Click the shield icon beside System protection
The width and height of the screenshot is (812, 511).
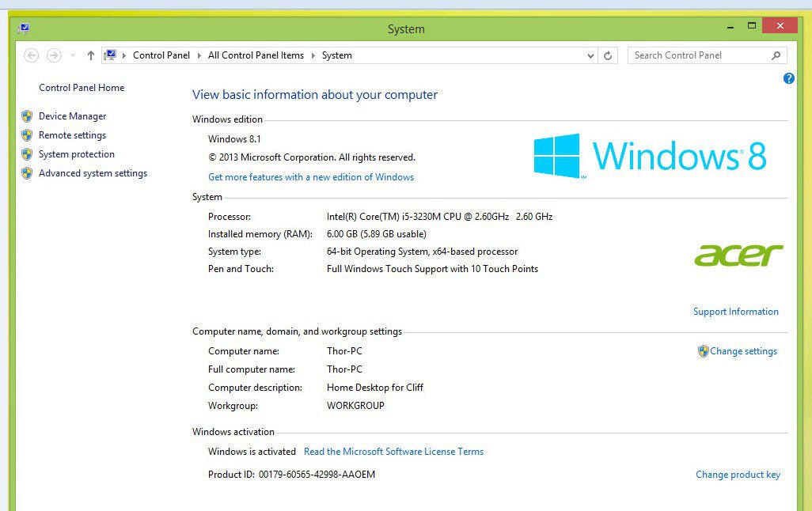tap(27, 154)
